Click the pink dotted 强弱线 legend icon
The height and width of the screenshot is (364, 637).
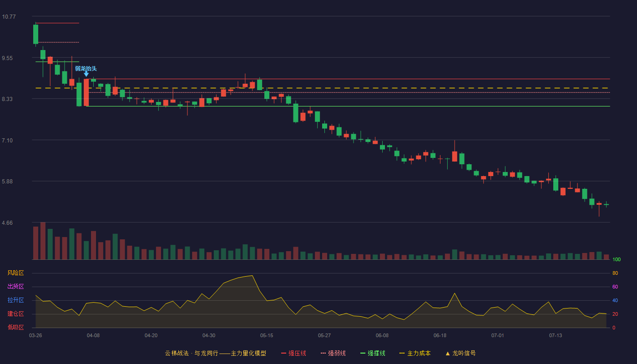click(323, 353)
